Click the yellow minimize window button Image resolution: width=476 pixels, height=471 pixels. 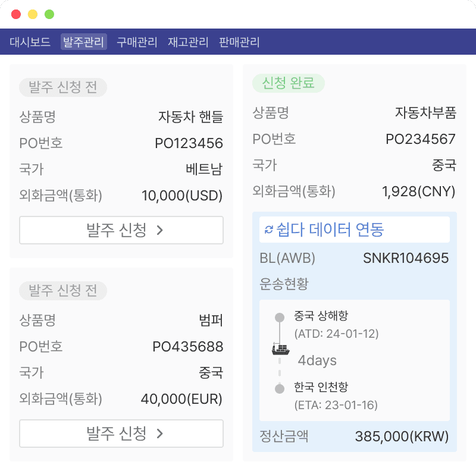click(33, 14)
